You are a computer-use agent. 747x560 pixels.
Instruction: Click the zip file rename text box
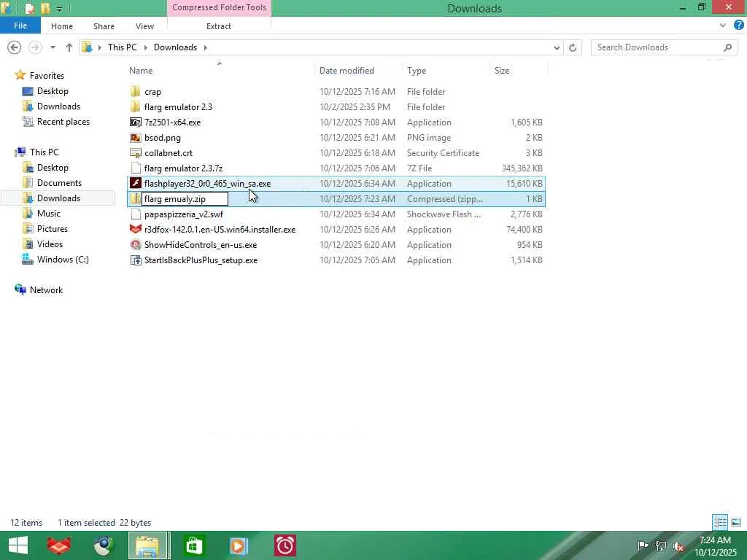pos(185,198)
